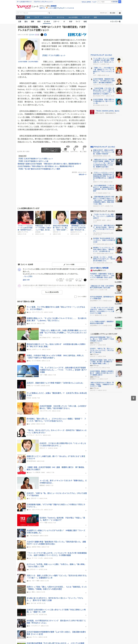Share article on Facebook icon under headline

coord(45,35)
